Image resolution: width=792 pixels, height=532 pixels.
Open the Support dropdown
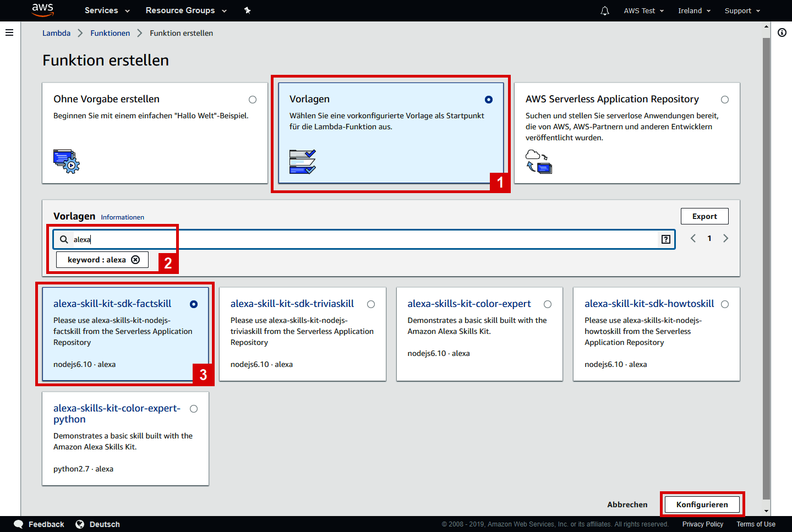pos(742,10)
